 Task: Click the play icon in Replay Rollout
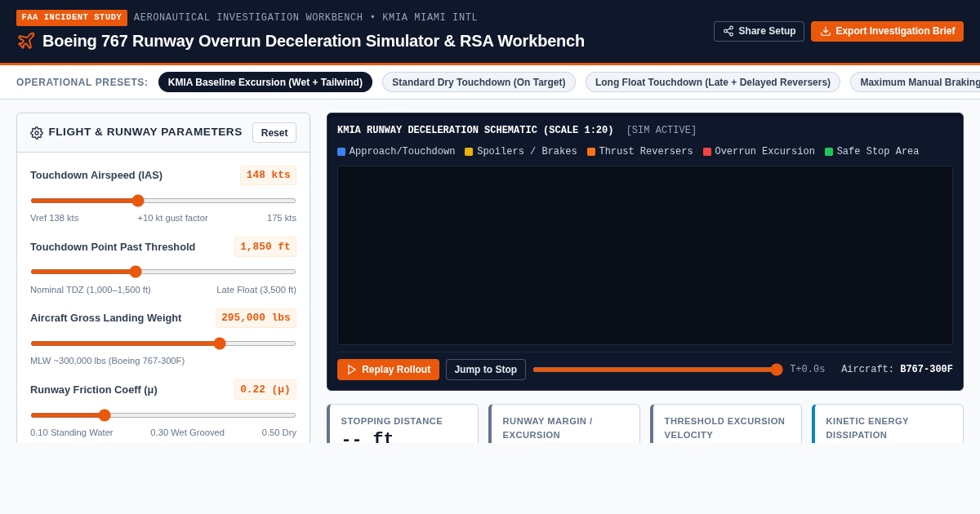pyautogui.click(x=352, y=370)
